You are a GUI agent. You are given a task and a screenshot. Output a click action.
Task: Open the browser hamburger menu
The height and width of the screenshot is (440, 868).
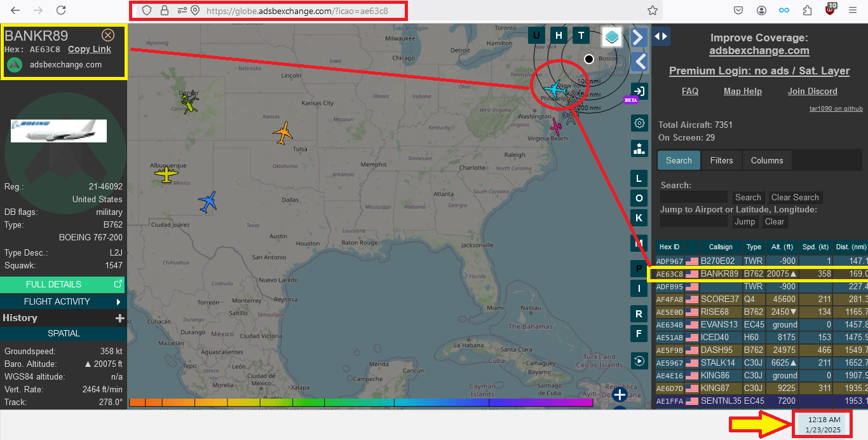[853, 10]
